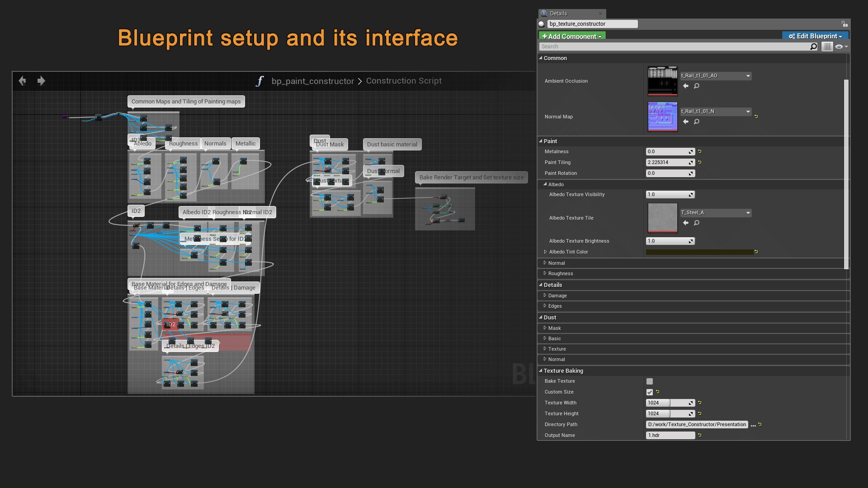Reset Paint Tiling using its yellow revert arrow
868x488 pixels.
click(700, 162)
